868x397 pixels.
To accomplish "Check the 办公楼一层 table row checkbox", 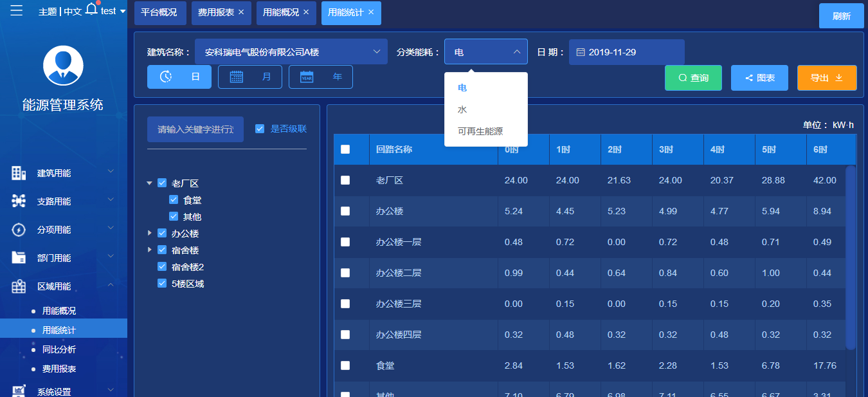I will pyautogui.click(x=345, y=242).
